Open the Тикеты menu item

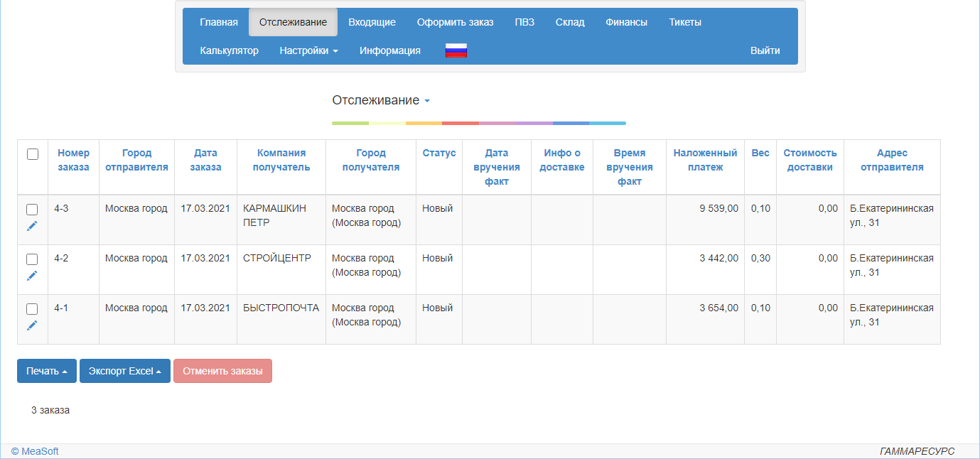point(685,22)
